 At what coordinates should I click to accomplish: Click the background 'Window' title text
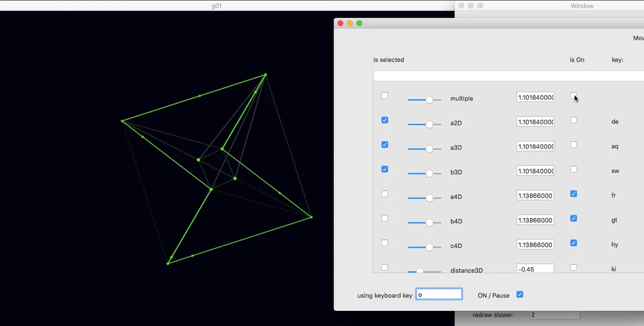[x=582, y=6]
